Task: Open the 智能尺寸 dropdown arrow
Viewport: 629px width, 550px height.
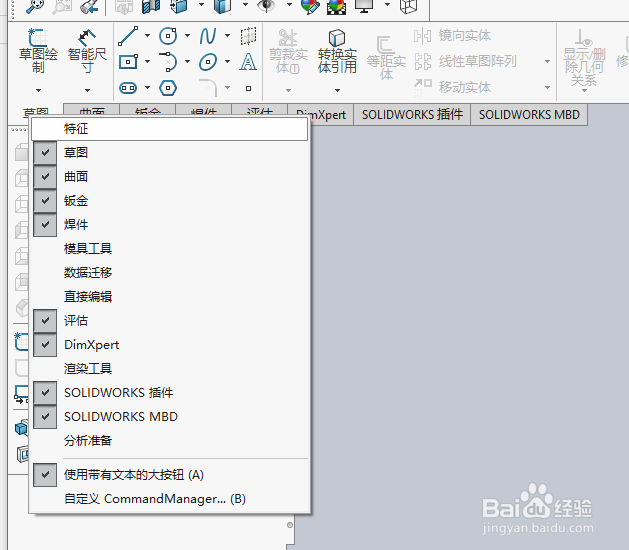Action: point(87,91)
